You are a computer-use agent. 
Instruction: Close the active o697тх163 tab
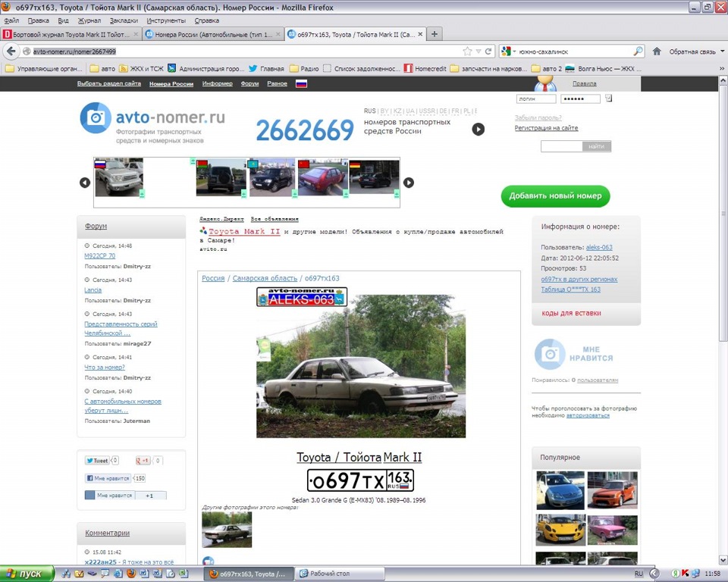tap(419, 34)
